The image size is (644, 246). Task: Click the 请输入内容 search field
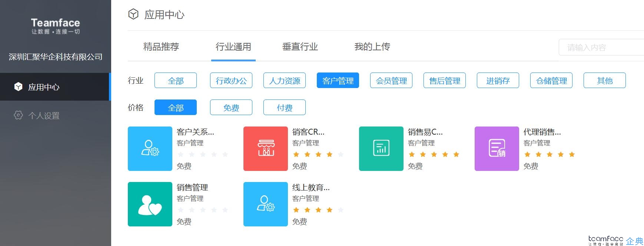click(601, 47)
